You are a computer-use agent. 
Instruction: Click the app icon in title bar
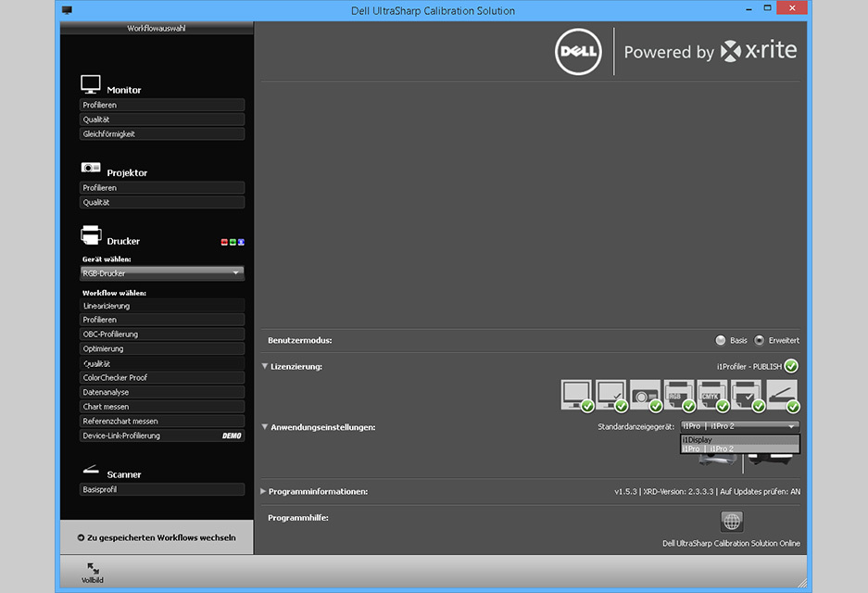67,10
